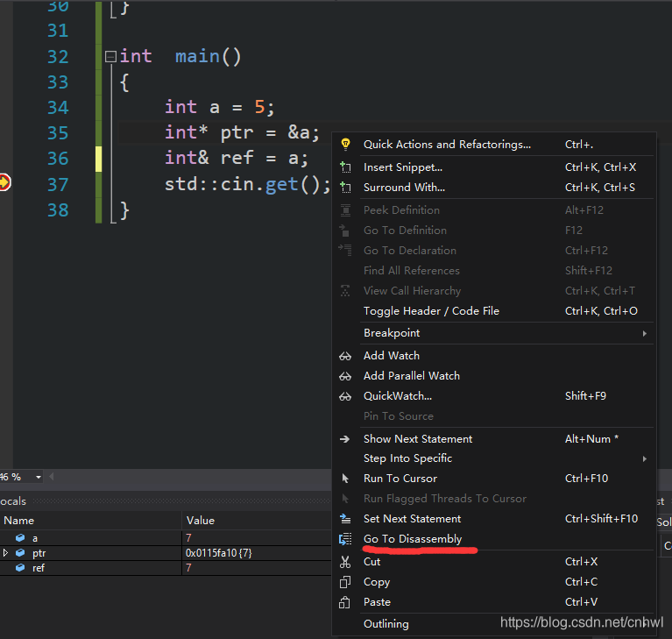672x639 pixels.
Task: Click the value 7 in the ref row
Action: (188, 568)
